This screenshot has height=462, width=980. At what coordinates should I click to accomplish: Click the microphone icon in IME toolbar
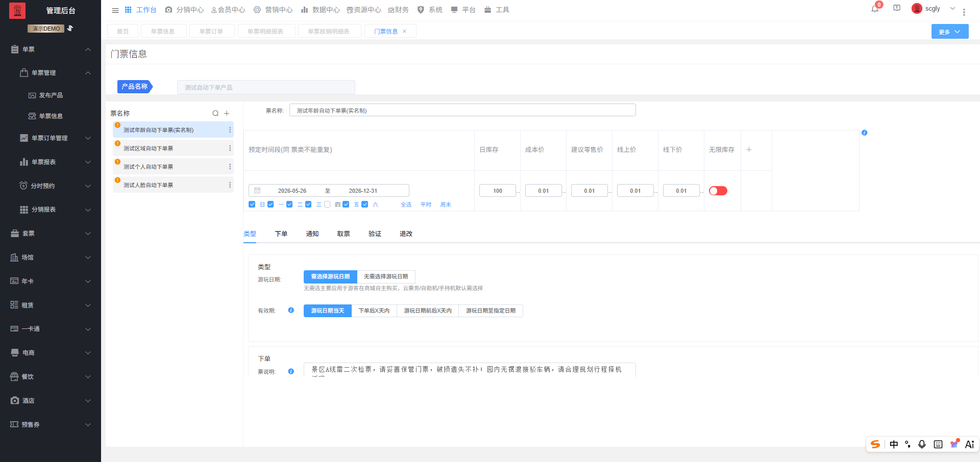pyautogui.click(x=922, y=444)
